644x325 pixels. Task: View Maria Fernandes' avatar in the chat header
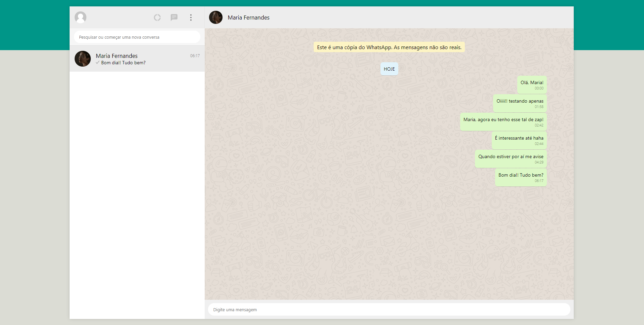[x=215, y=17]
